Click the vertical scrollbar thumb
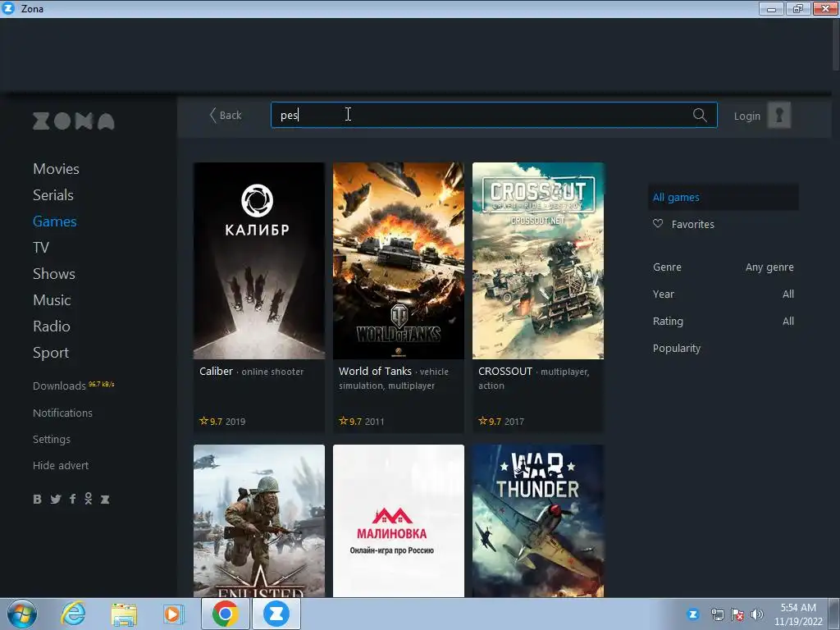This screenshot has width=840, height=630. [836, 44]
